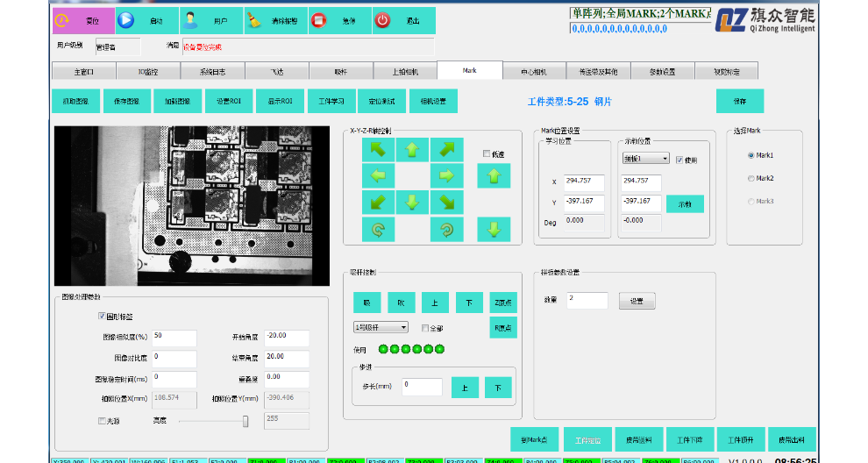Click the R原点 button
This screenshot has width=868, height=463.
click(503, 328)
